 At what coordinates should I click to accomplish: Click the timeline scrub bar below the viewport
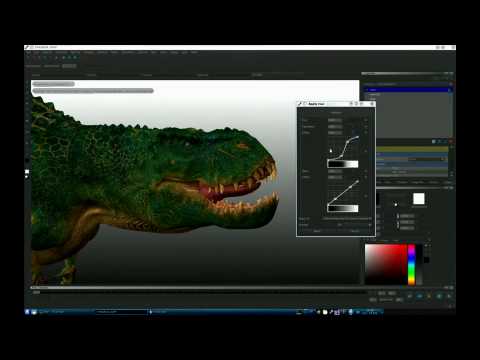pyautogui.click(x=200, y=292)
